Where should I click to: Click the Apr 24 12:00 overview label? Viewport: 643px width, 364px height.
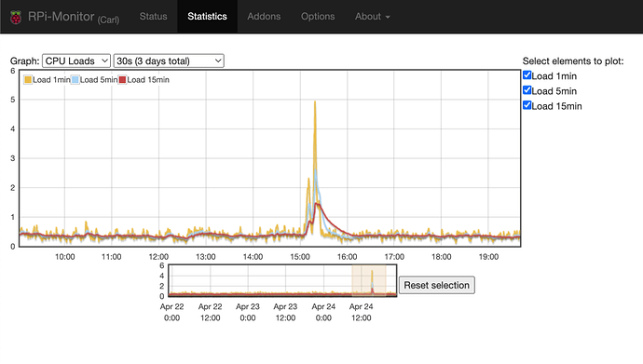[362, 312]
